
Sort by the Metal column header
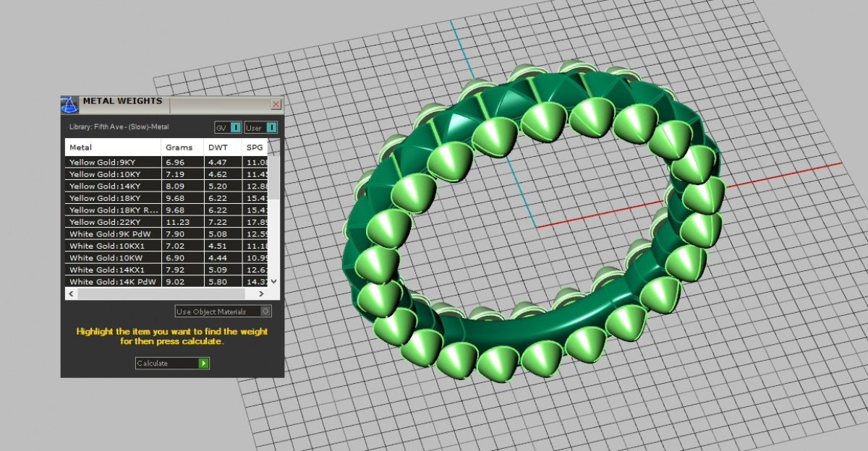(x=112, y=147)
